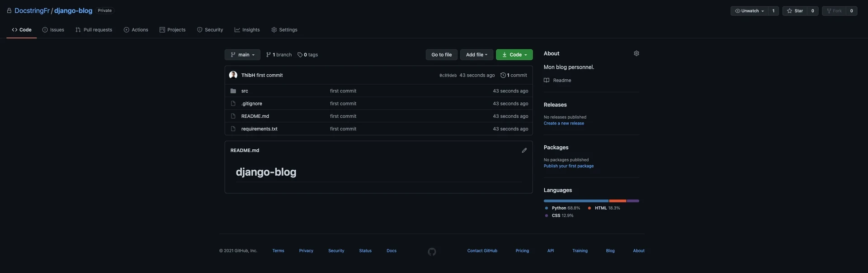Click the Python segment in language bar
Viewport: 868px width, 273px height.
coord(576,201)
